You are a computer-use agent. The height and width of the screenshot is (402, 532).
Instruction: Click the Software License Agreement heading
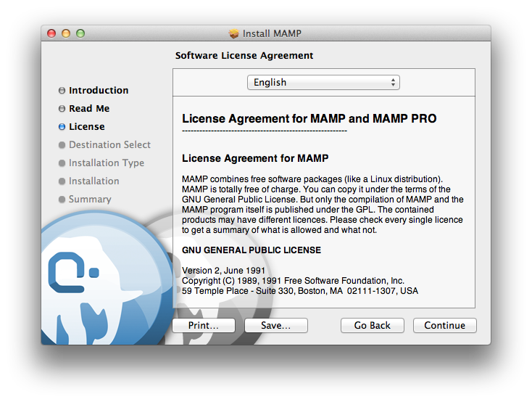(244, 55)
